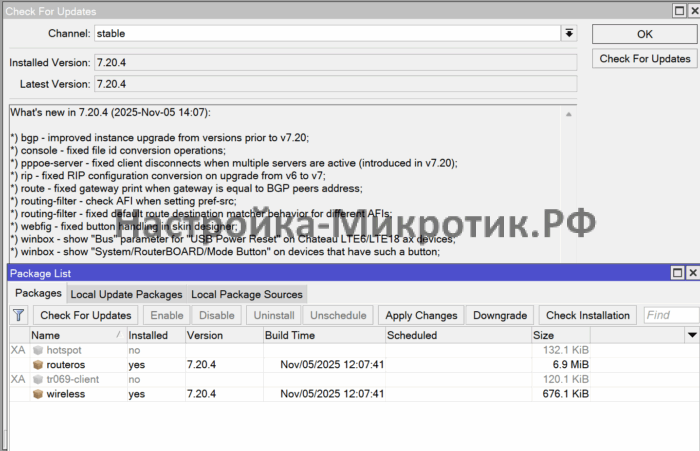Focus the Find search field

point(670,315)
